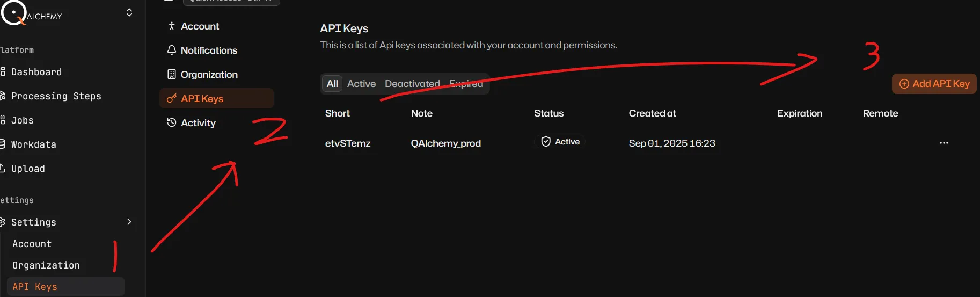
Task: Click the Account person icon
Action: coord(172,26)
